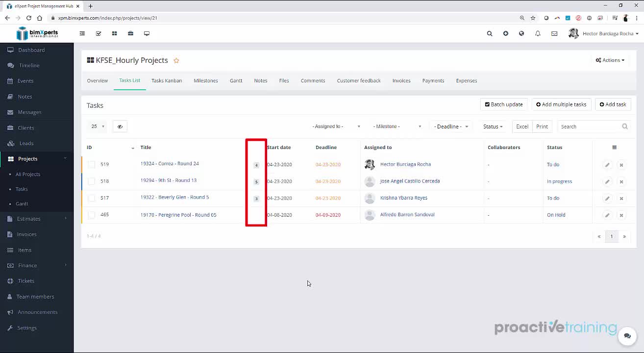The image size is (644, 353).
Task: Edit task 465 with pencil icon
Action: coord(607,215)
